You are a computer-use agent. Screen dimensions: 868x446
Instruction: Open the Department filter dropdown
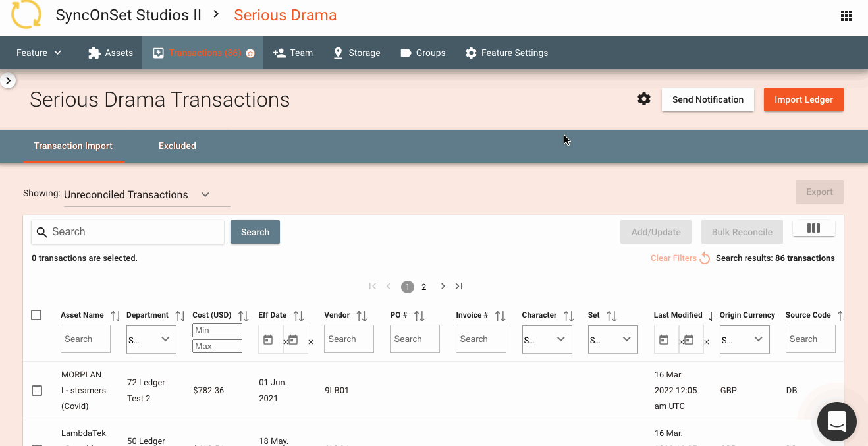click(x=151, y=339)
